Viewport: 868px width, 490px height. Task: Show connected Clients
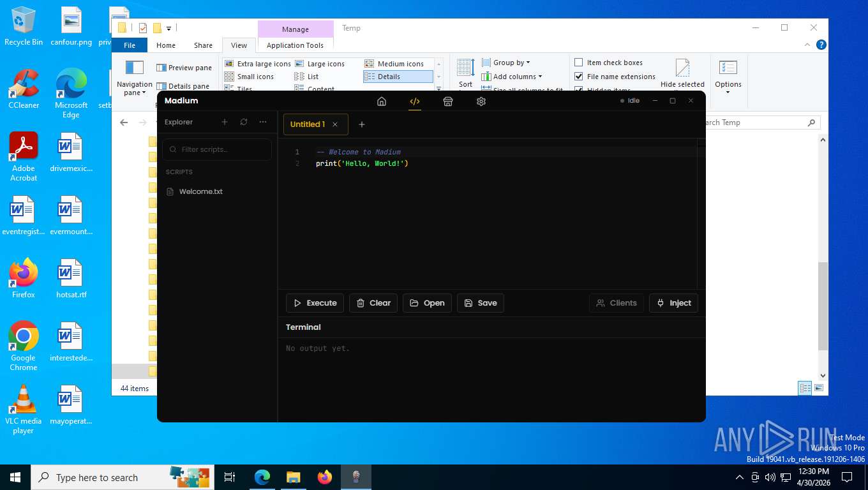point(617,303)
